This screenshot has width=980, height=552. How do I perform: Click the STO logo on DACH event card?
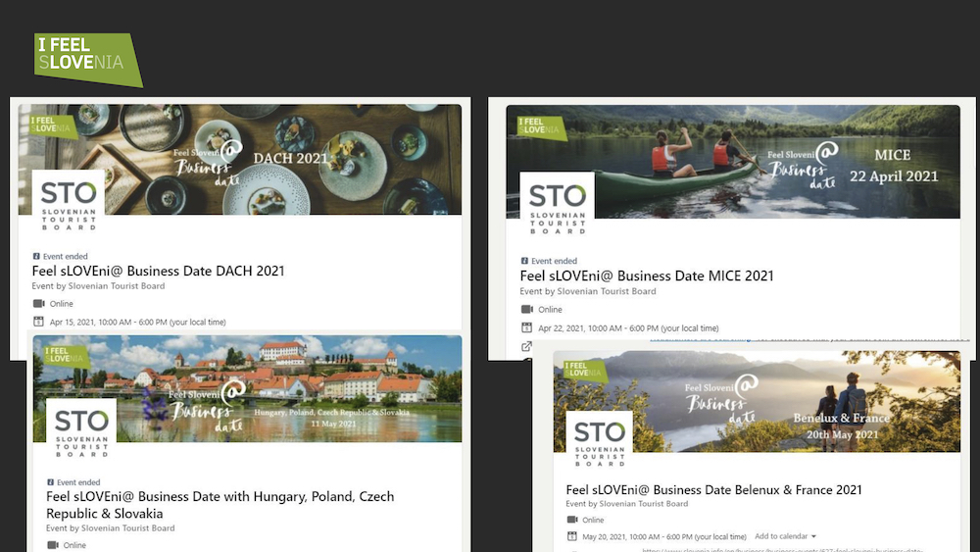click(x=69, y=201)
